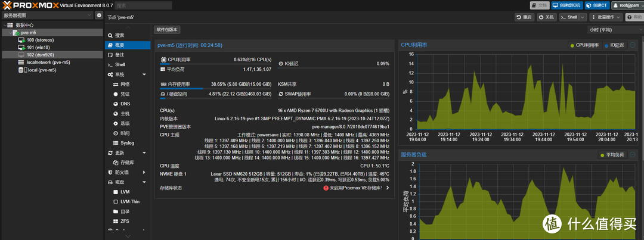Open the 小时 (平均) timeframe selector
The height and width of the screenshot is (240, 644).
pos(615,30)
